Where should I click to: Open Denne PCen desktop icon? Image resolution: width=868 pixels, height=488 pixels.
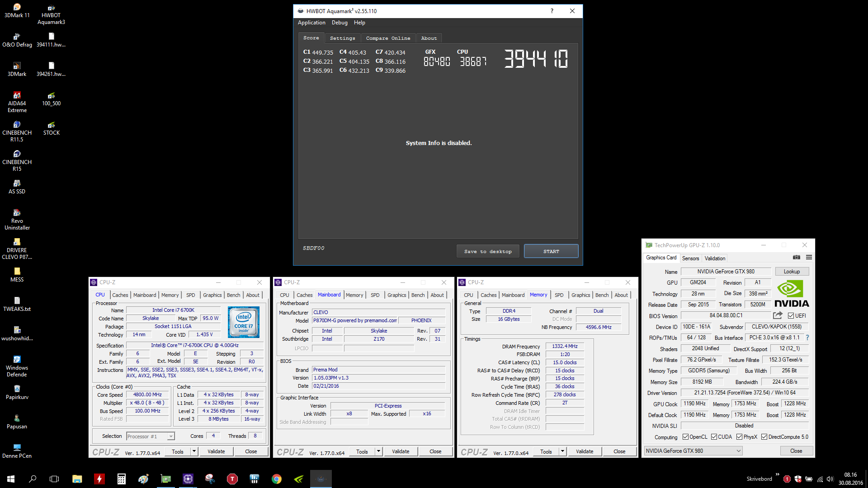(x=17, y=451)
